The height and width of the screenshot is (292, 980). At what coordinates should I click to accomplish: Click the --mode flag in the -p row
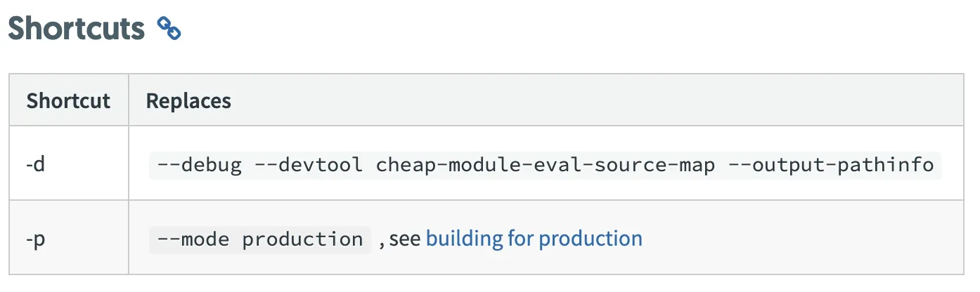pyautogui.click(x=194, y=239)
